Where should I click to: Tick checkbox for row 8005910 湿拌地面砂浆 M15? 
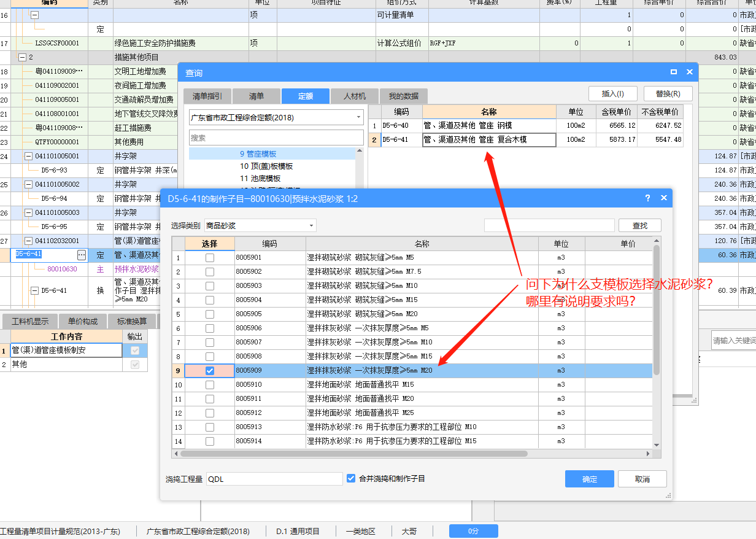210,385
